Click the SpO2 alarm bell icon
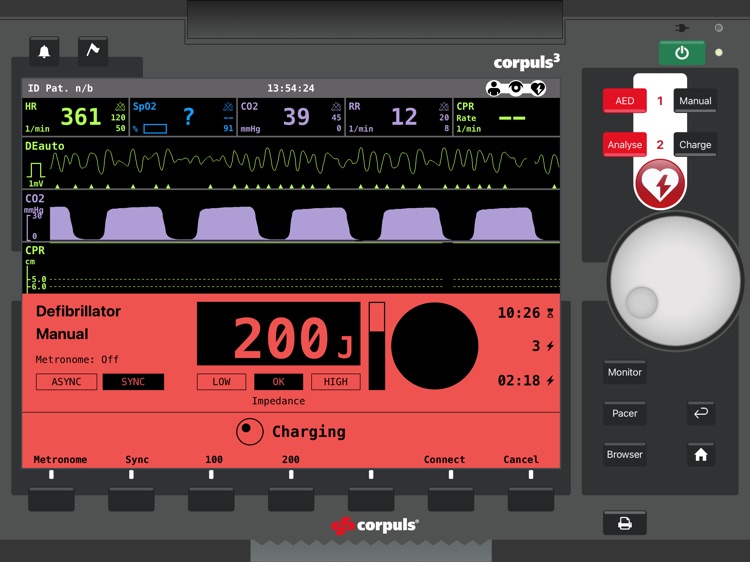The height and width of the screenshot is (562, 750). coord(228,106)
